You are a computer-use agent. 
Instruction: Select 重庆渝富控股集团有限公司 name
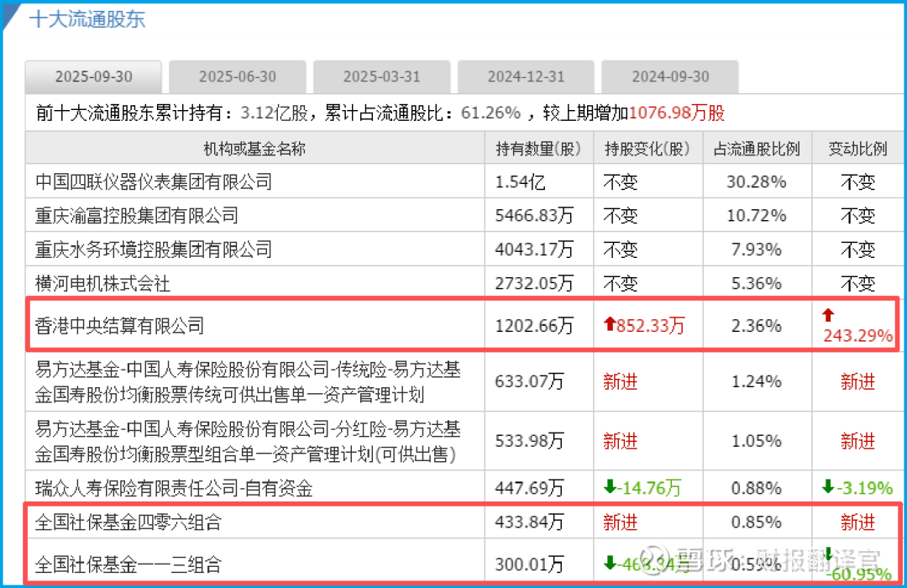tap(137, 215)
